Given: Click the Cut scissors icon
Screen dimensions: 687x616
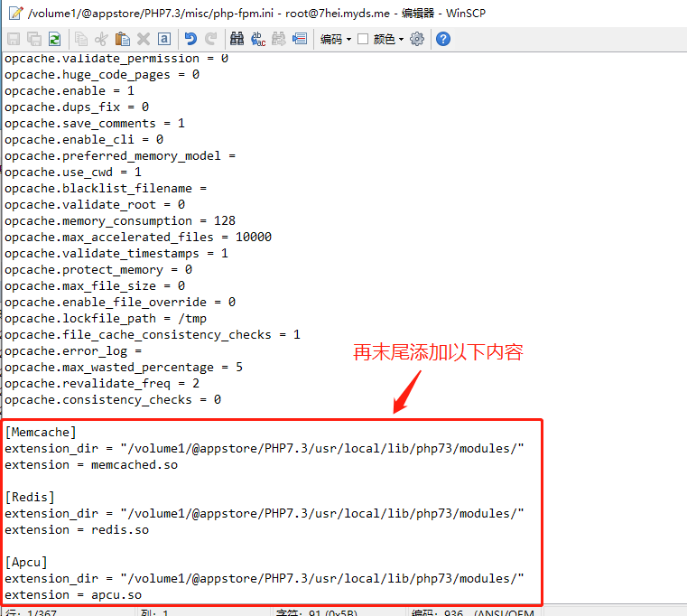Looking at the screenshot, I should (101, 39).
